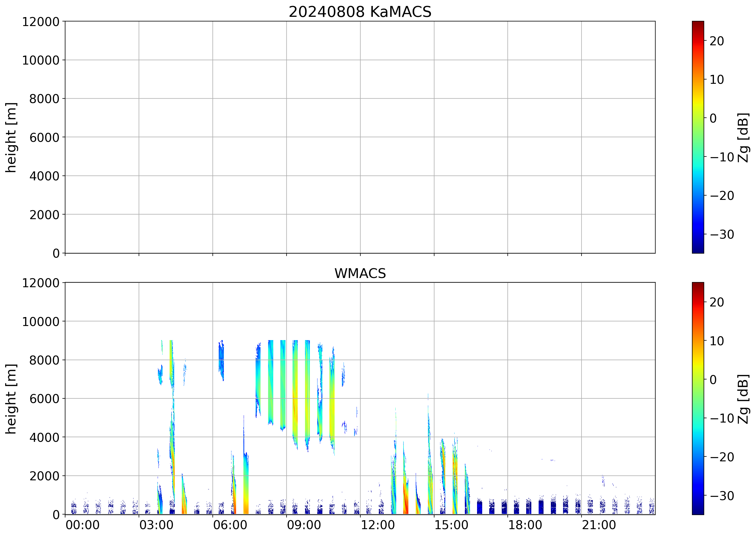
Task: Click the 20240808 KaMACS plot title
Action: point(360,12)
